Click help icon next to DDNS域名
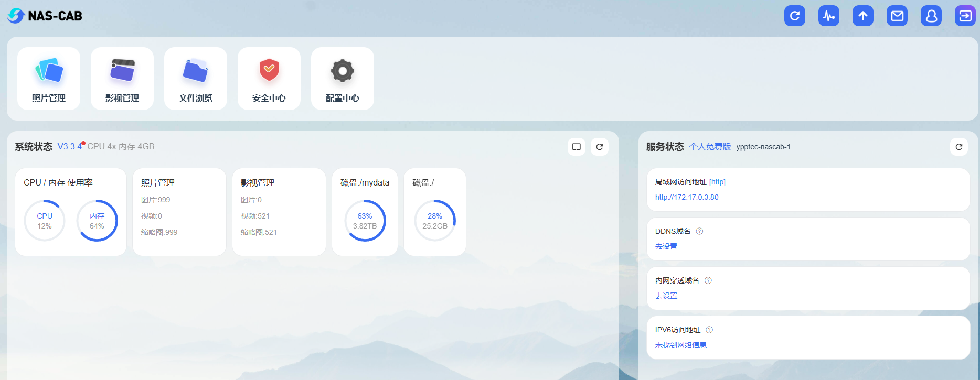Screen dimensions: 980x380 [x=699, y=231]
